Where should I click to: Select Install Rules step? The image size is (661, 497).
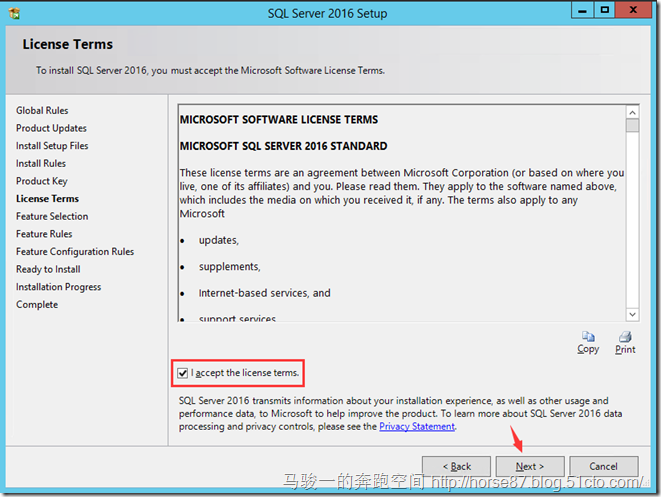41,164
